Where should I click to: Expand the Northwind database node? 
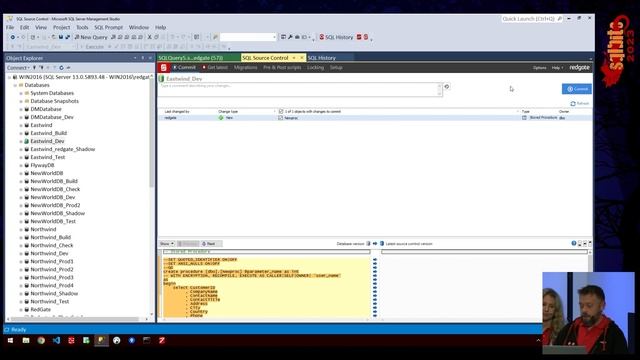[x=21, y=229]
